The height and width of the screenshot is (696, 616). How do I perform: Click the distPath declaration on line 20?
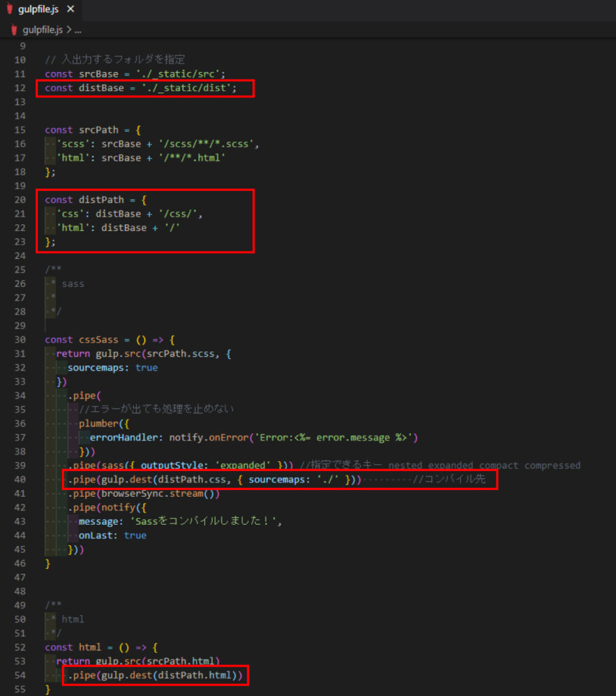tap(101, 200)
